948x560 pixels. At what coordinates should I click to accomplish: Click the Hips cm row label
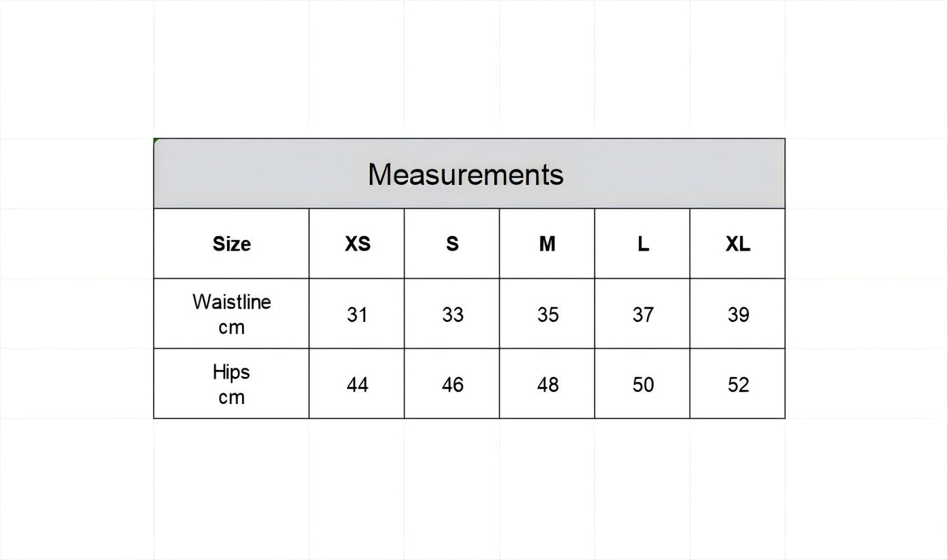[x=231, y=384]
